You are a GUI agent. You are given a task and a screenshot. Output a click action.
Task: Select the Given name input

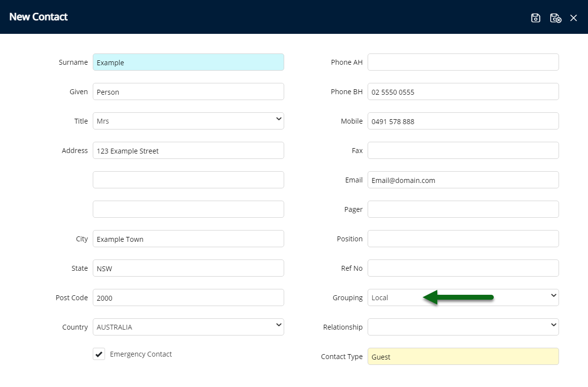pos(188,92)
